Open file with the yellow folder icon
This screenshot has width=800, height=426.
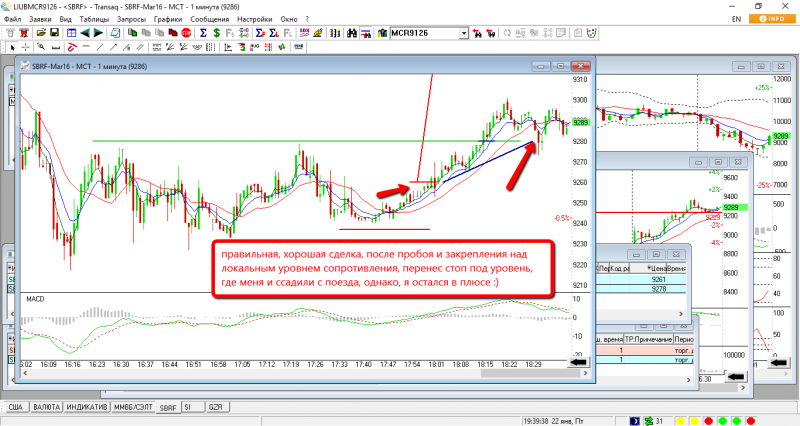click(41, 33)
